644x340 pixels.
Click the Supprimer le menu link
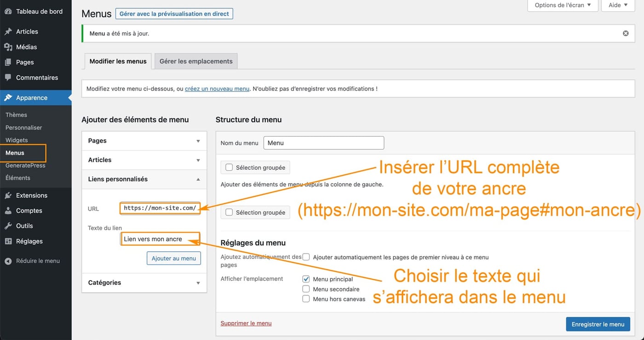[x=246, y=323]
